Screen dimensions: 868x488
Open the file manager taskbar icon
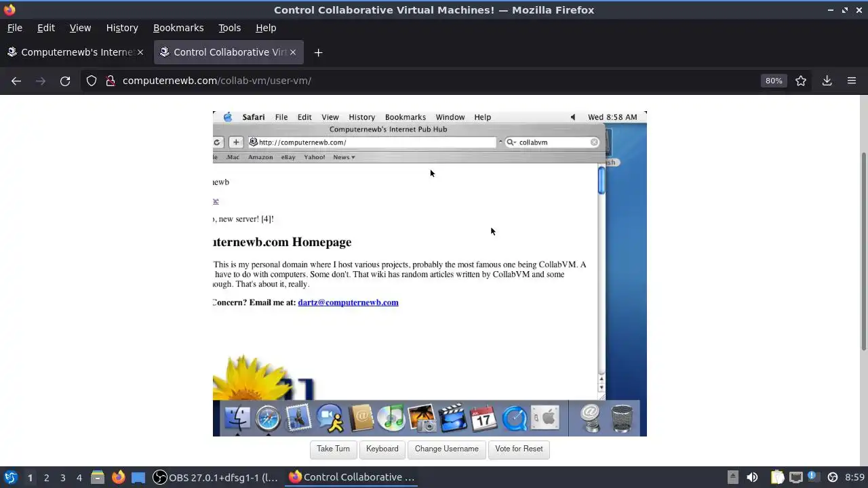(98, 477)
